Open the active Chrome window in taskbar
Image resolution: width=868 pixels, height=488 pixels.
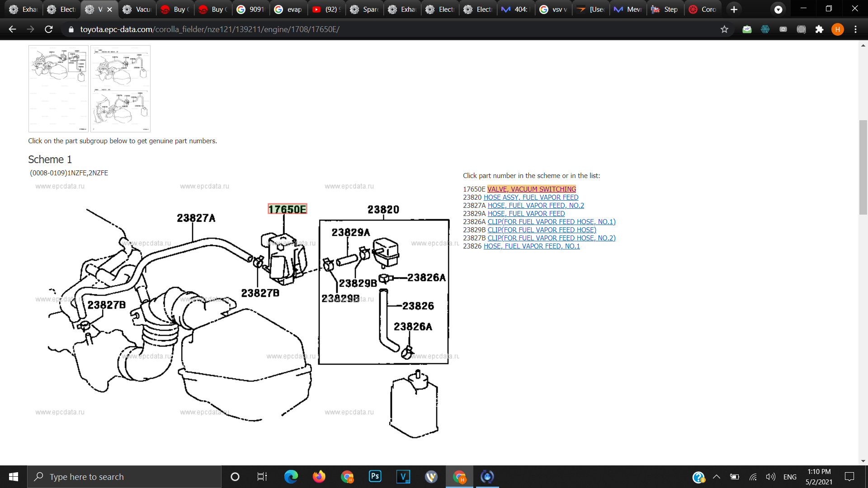(x=459, y=477)
